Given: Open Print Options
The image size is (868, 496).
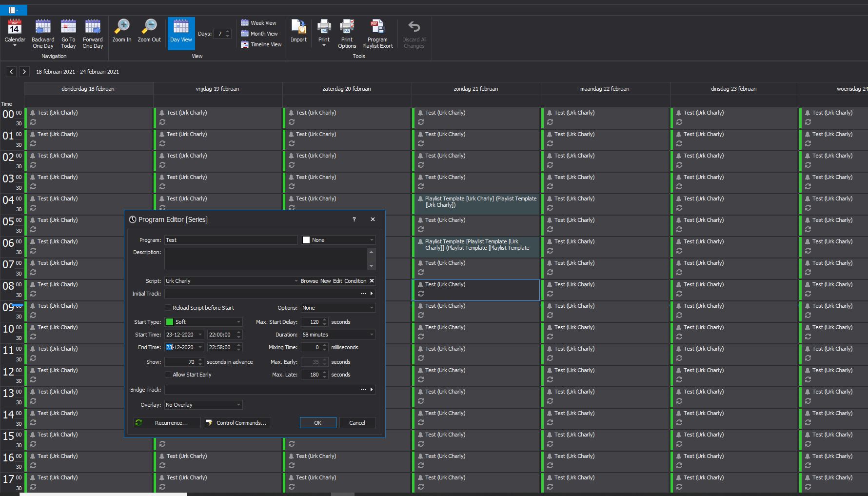Looking at the screenshot, I should [x=347, y=27].
